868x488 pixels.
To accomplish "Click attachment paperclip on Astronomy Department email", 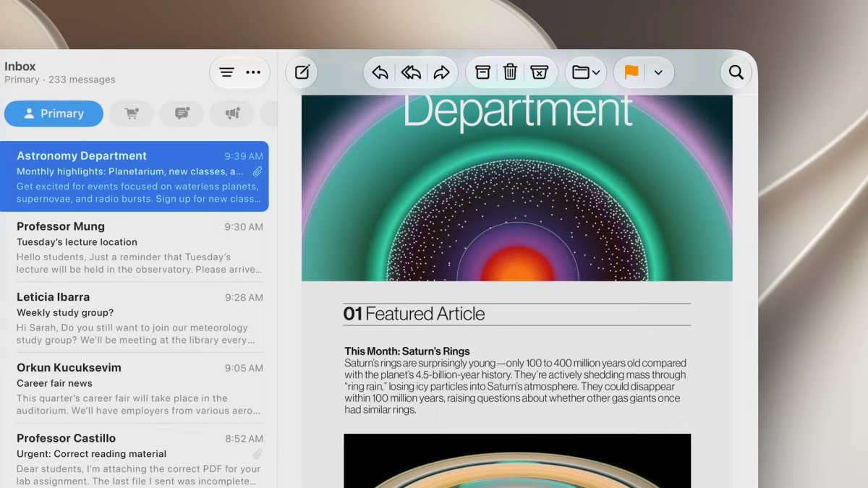I will click(x=257, y=172).
